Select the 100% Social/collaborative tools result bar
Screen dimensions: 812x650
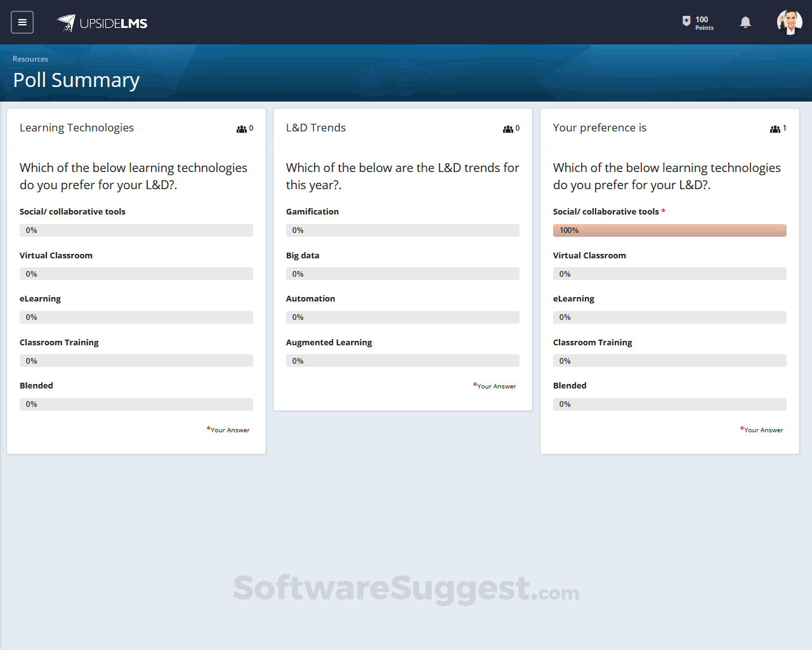click(x=670, y=230)
